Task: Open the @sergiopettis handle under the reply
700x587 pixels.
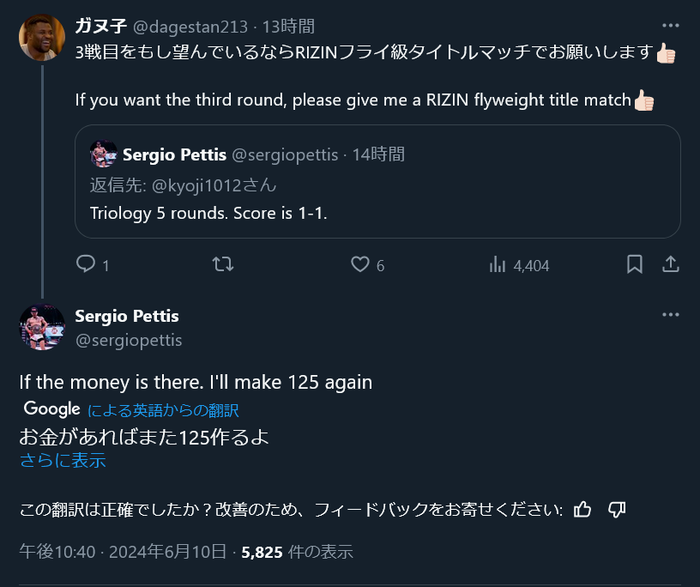Action: pos(128,340)
